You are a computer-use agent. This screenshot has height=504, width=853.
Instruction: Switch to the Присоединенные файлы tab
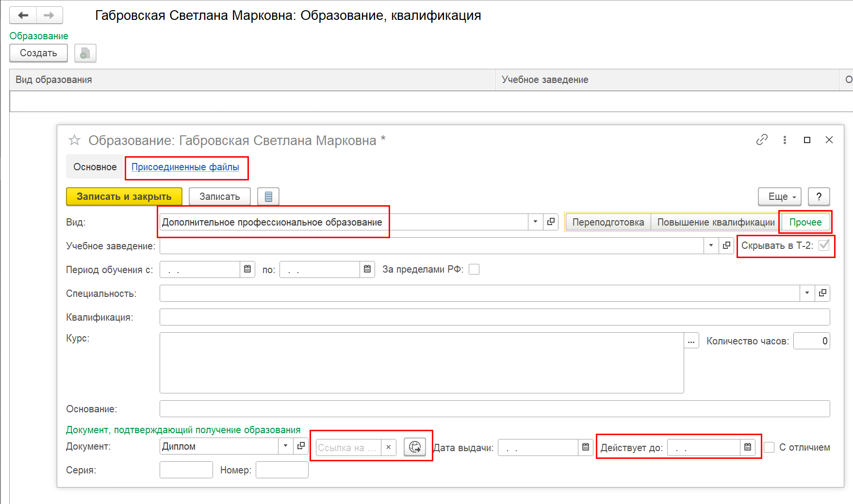pos(185,167)
